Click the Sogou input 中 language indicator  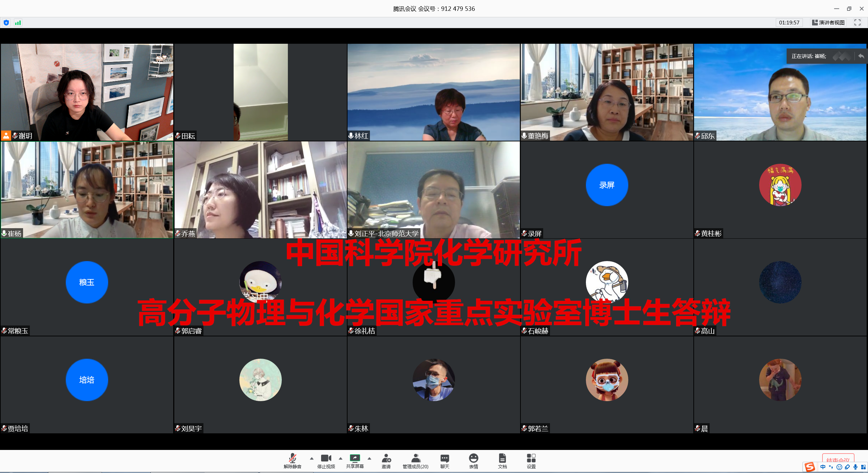[823, 467]
